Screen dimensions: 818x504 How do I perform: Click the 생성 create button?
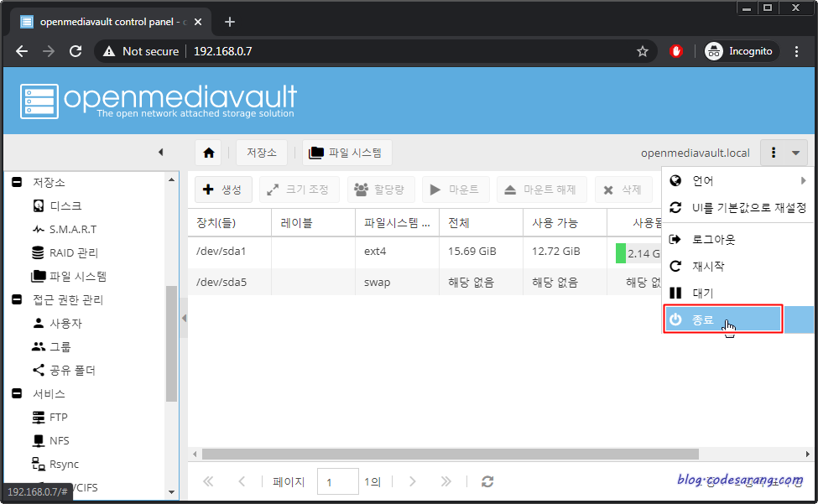pos(223,190)
